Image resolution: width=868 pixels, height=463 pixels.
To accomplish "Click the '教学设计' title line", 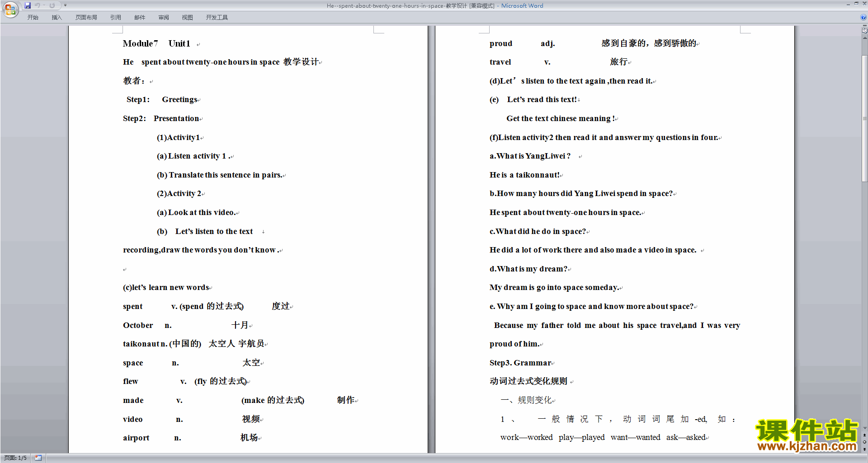I will (221, 62).
